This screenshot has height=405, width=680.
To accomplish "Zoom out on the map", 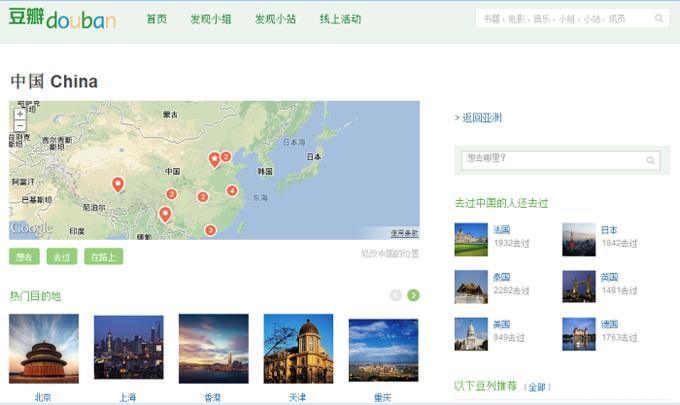I will pos(20,126).
